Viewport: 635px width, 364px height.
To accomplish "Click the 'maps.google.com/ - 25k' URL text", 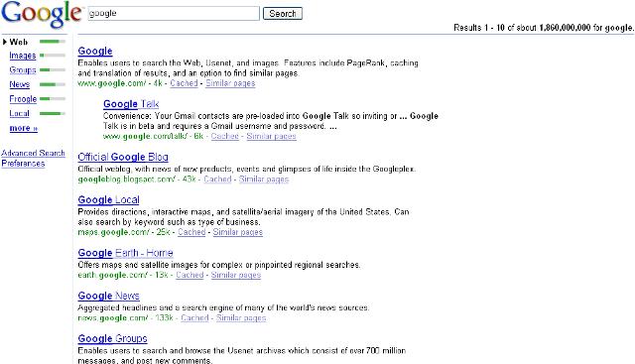I will [124, 232].
